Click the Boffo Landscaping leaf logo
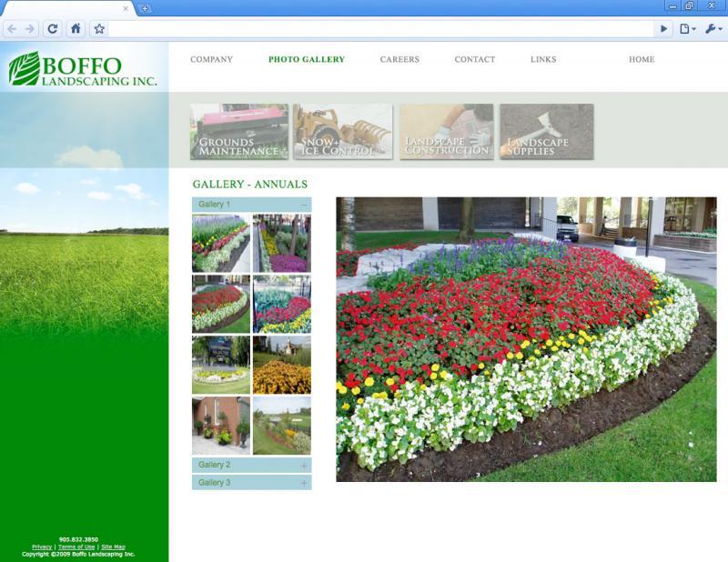Viewport: 728px width, 562px height. (24, 69)
